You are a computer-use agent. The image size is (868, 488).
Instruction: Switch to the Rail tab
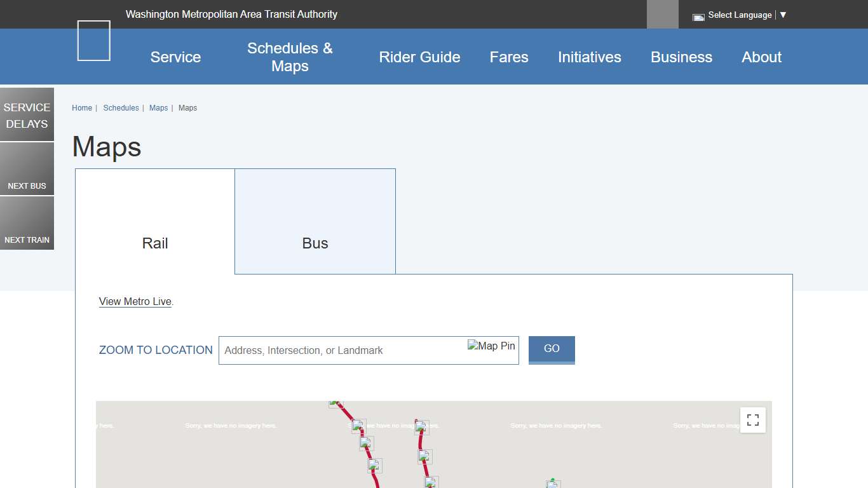click(x=154, y=243)
